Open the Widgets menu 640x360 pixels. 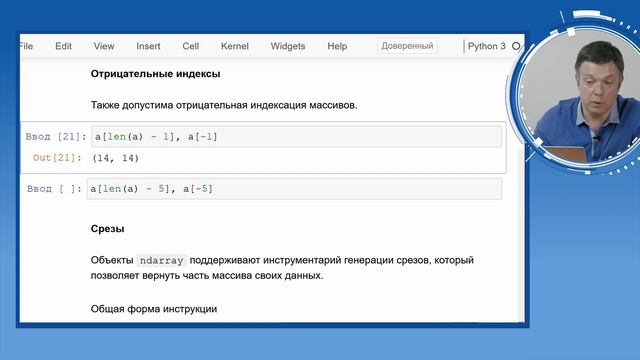pyautogui.click(x=288, y=46)
